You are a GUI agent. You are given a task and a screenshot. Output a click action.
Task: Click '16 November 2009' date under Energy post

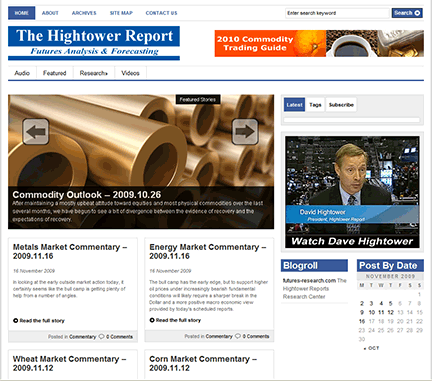pos(170,271)
